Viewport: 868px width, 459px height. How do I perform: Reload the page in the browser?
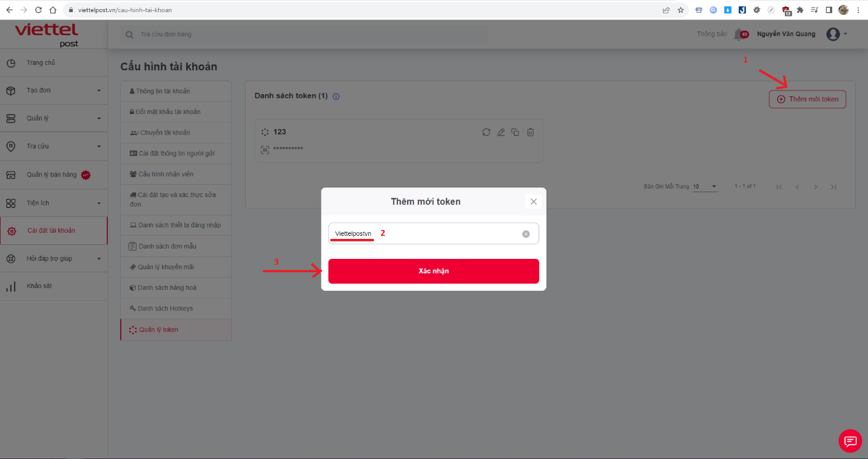pyautogui.click(x=38, y=10)
